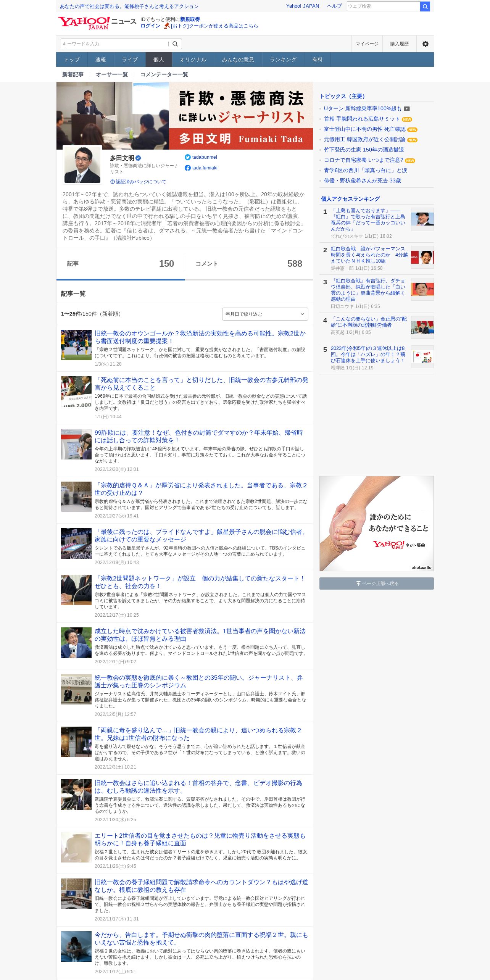Click top banner 能條桃子さんと考えるアクション link
Image resolution: width=490 pixels, height=980 pixels.
[x=129, y=6]
